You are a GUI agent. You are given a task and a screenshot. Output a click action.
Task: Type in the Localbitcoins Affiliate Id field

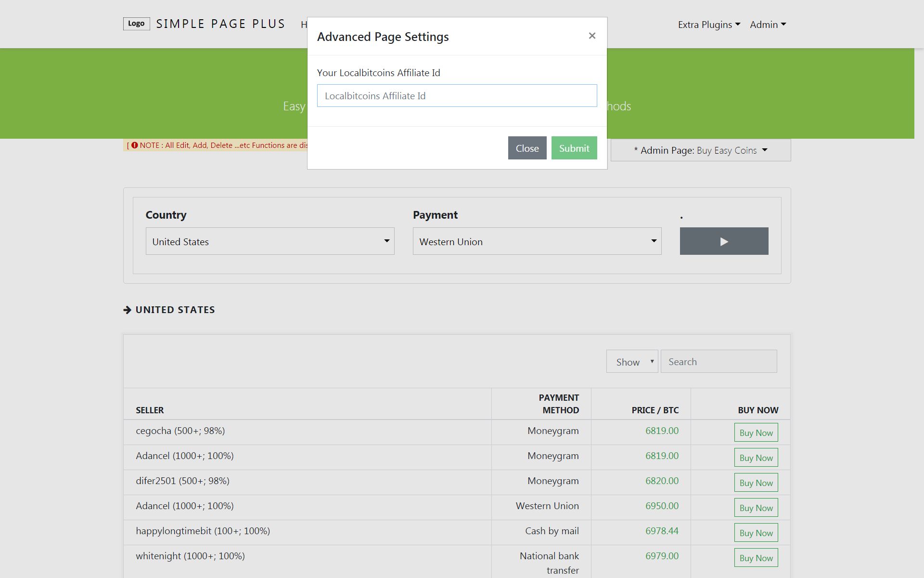pos(457,96)
